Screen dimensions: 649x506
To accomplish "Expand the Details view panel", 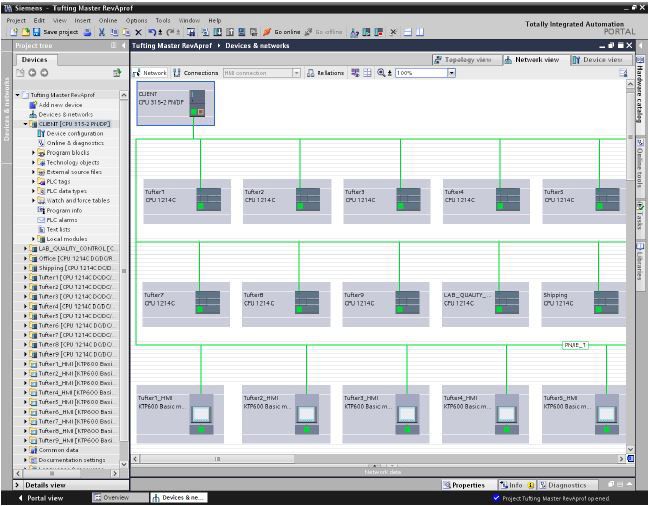I will 17,485.
